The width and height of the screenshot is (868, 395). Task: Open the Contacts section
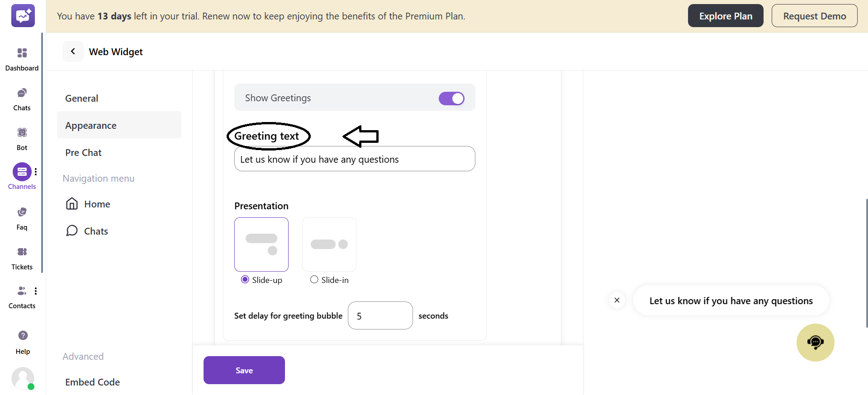(x=22, y=296)
